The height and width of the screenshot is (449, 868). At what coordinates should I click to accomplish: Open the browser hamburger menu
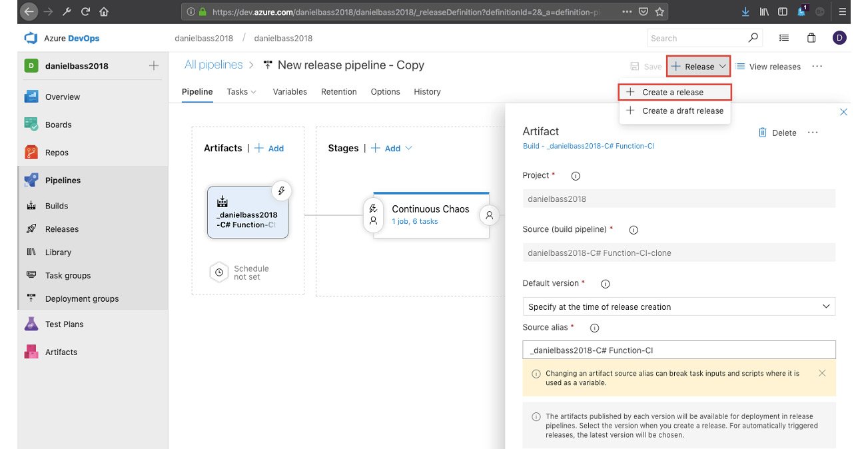[843, 11]
